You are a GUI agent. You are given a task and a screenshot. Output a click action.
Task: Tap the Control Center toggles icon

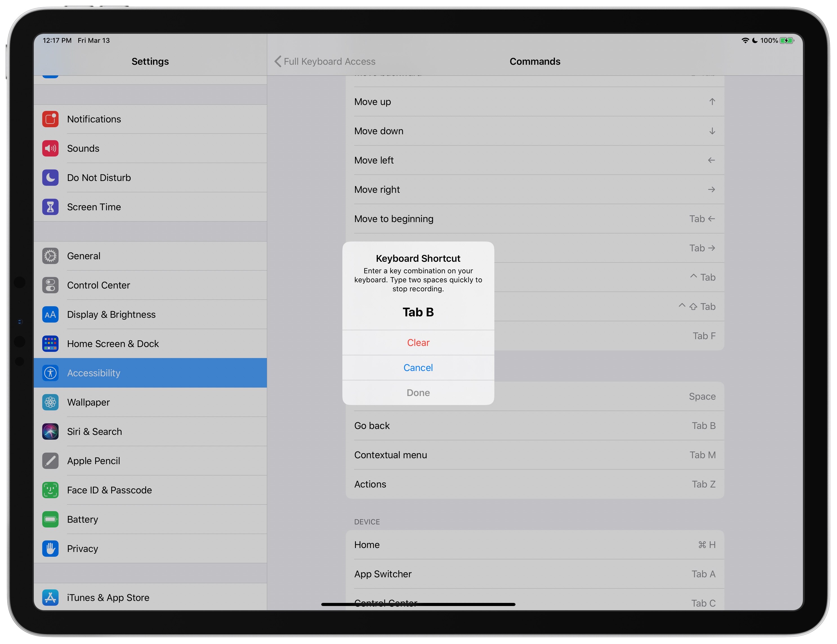pos(50,285)
